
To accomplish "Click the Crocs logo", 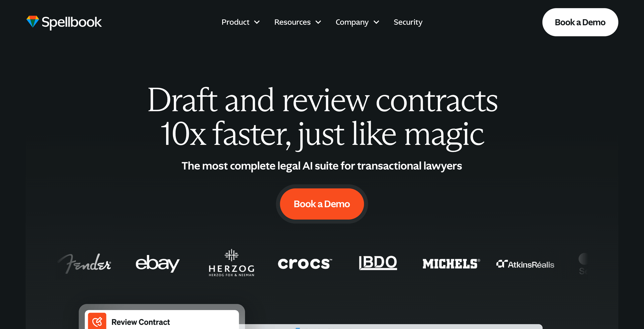I will pyautogui.click(x=305, y=263).
